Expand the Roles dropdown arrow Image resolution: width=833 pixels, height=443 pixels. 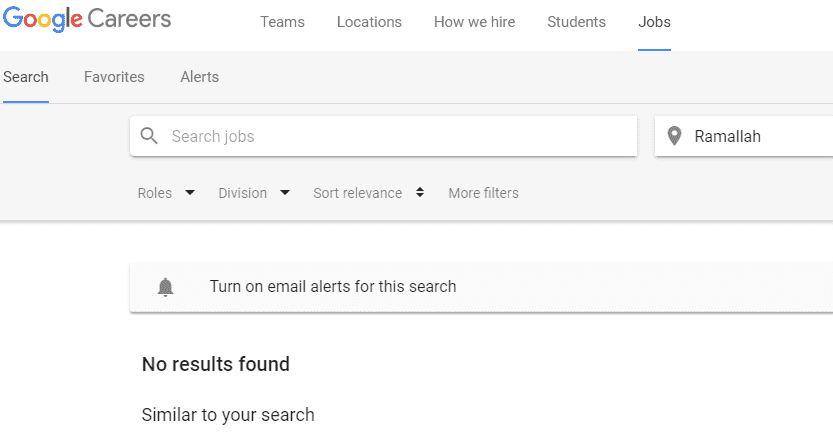[x=190, y=193]
